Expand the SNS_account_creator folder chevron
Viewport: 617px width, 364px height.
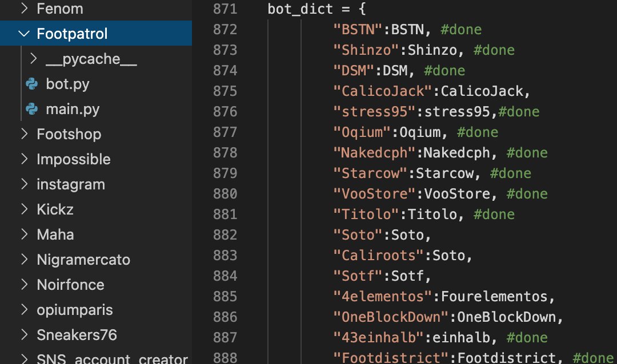25,358
